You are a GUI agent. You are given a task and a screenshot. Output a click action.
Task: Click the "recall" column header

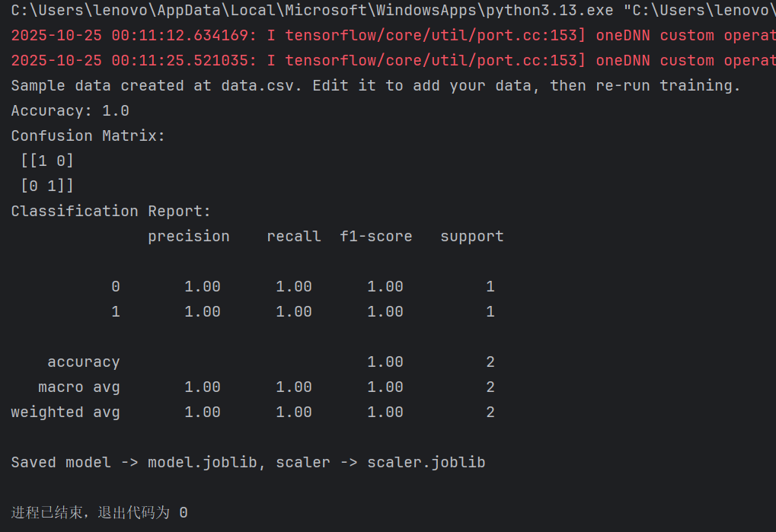[294, 236]
